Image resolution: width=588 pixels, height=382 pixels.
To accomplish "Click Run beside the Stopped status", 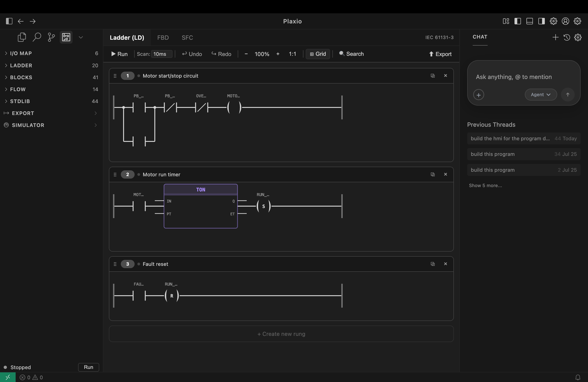I will click(x=88, y=367).
